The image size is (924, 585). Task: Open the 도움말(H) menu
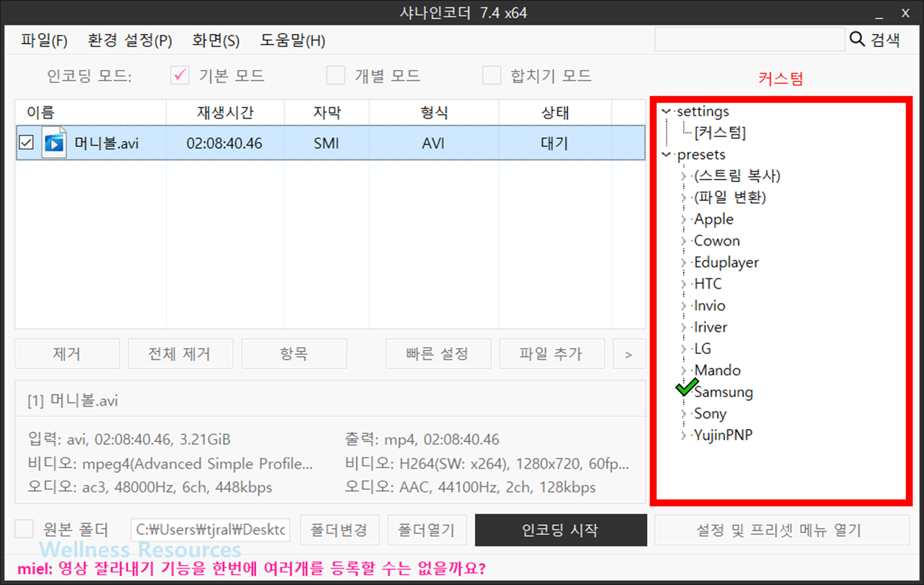tap(292, 40)
